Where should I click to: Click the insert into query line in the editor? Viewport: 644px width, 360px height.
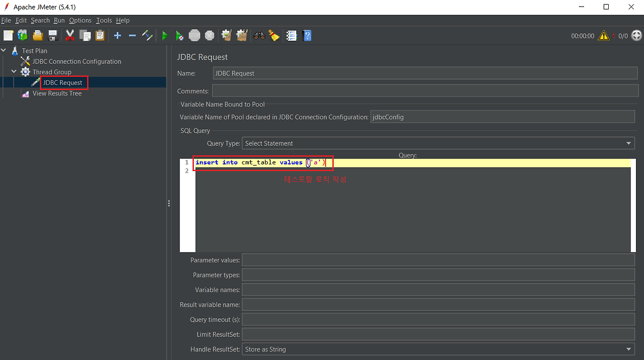tap(261, 162)
